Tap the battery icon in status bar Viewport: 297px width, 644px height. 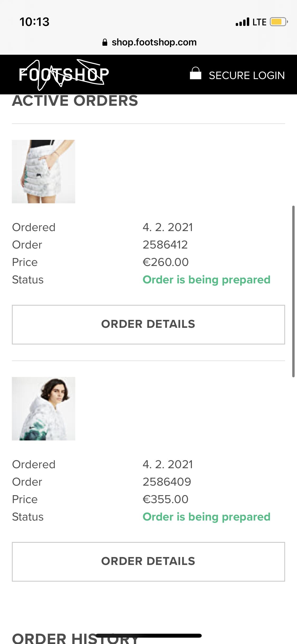click(x=279, y=22)
